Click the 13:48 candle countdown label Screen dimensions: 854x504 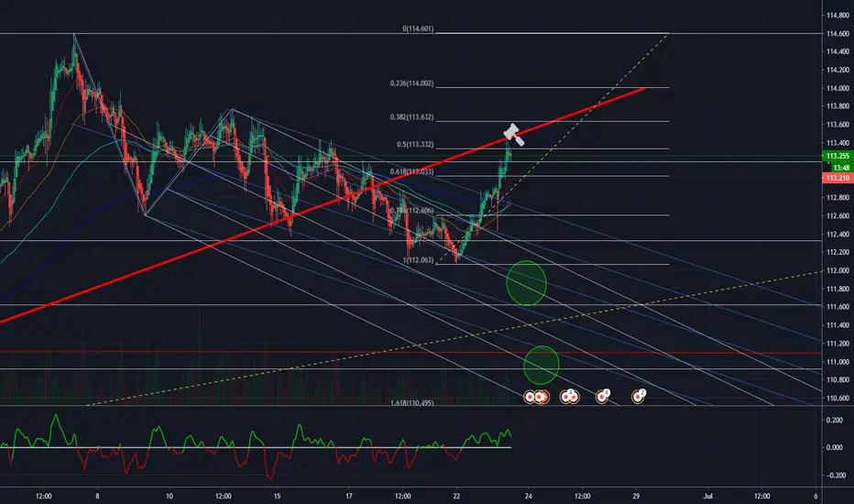click(841, 168)
